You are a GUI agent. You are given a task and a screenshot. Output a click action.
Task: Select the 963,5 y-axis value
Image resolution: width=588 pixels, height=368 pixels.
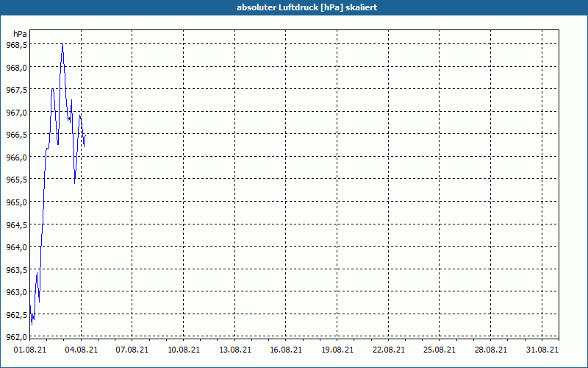[16, 270]
